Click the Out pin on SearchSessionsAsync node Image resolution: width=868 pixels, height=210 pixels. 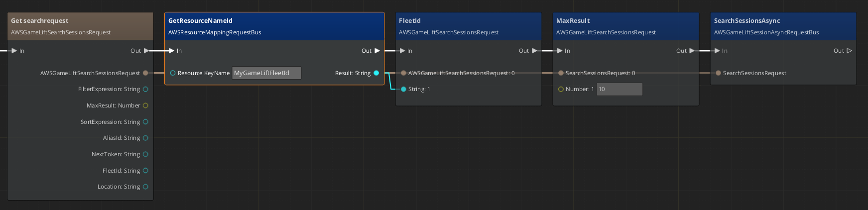pyautogui.click(x=849, y=51)
